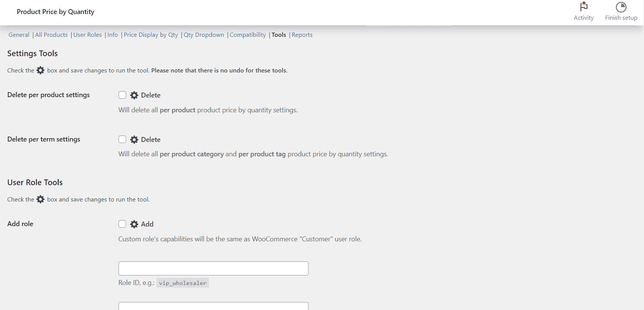Click gear icon in Settings Tools description
This screenshot has width=644, height=310.
[x=41, y=70]
